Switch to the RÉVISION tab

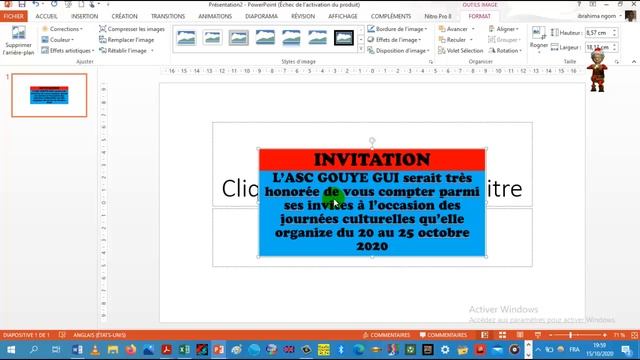[303, 16]
